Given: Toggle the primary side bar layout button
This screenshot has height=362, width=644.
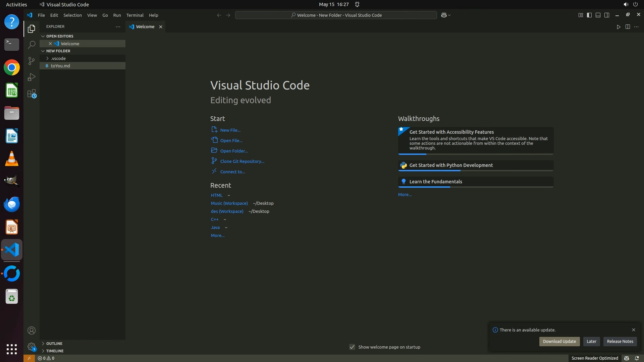Looking at the screenshot, I should (x=589, y=15).
